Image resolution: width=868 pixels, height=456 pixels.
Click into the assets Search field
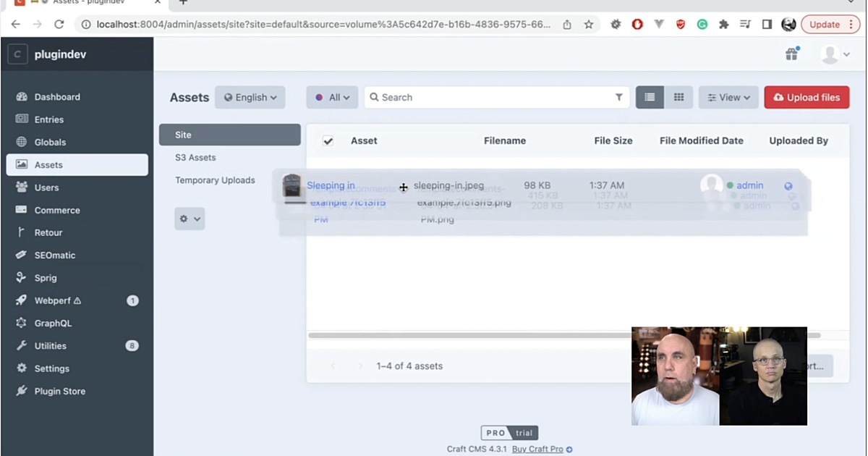click(x=492, y=97)
